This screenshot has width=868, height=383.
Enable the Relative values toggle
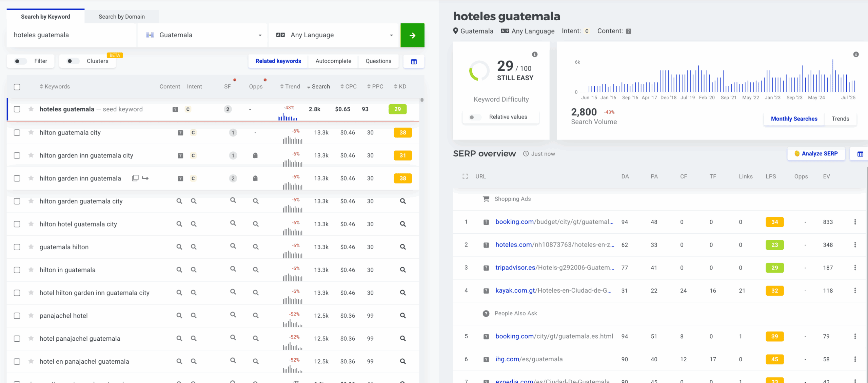475,117
